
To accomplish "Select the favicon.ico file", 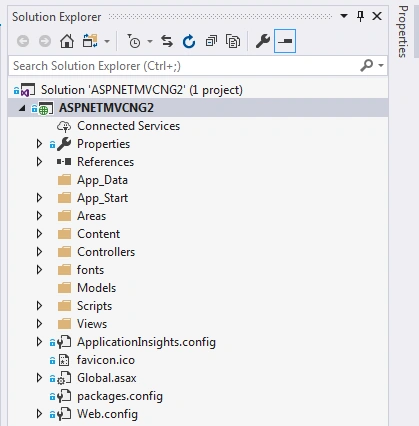I will [x=106, y=360].
